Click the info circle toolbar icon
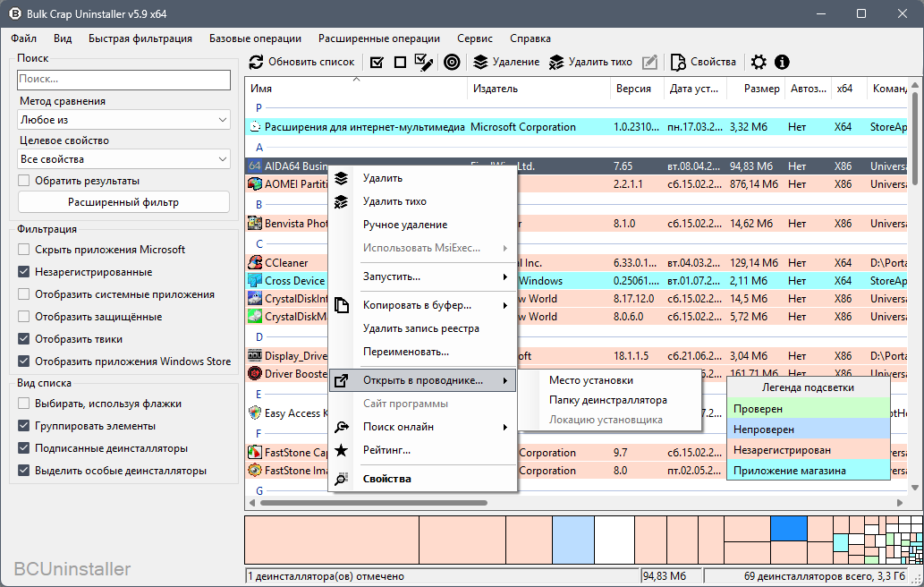 point(782,62)
